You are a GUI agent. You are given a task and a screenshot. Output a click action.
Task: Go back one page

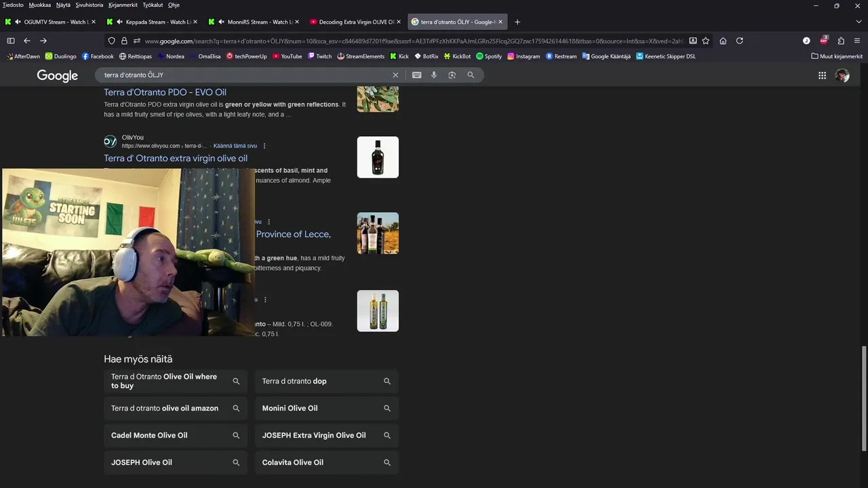coord(27,41)
